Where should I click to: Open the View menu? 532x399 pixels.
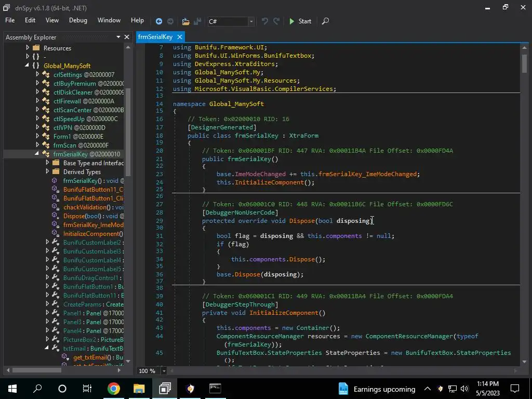click(x=52, y=20)
